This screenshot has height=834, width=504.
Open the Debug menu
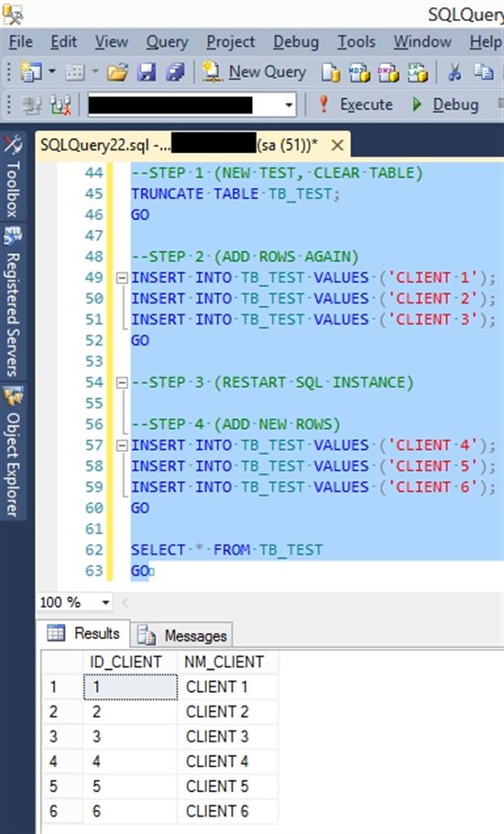(x=296, y=42)
